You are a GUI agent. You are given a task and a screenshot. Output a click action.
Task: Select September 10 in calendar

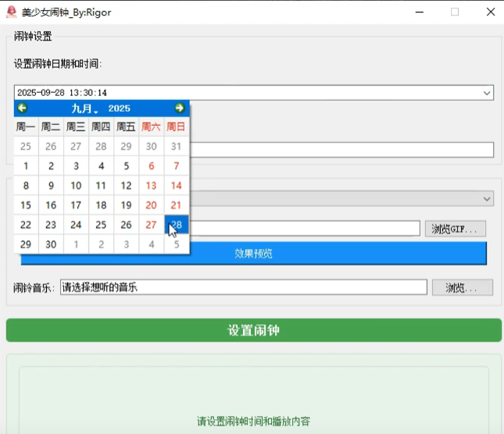[x=76, y=186]
